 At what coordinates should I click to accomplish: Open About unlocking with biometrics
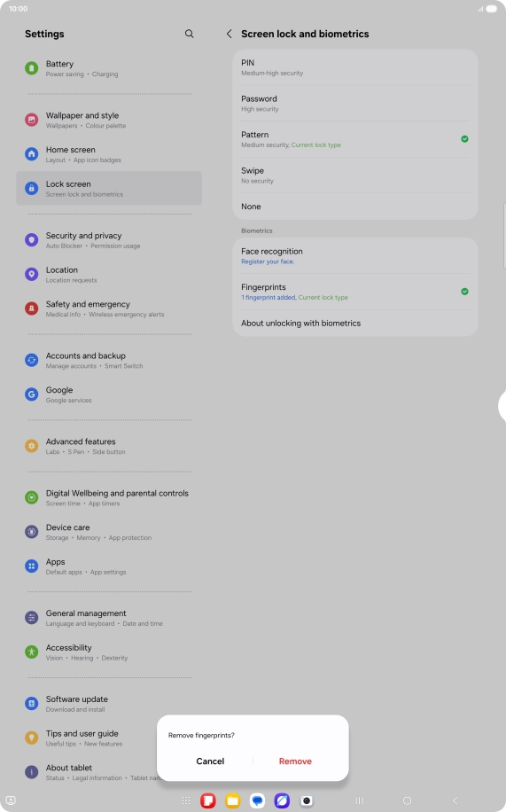(x=355, y=324)
